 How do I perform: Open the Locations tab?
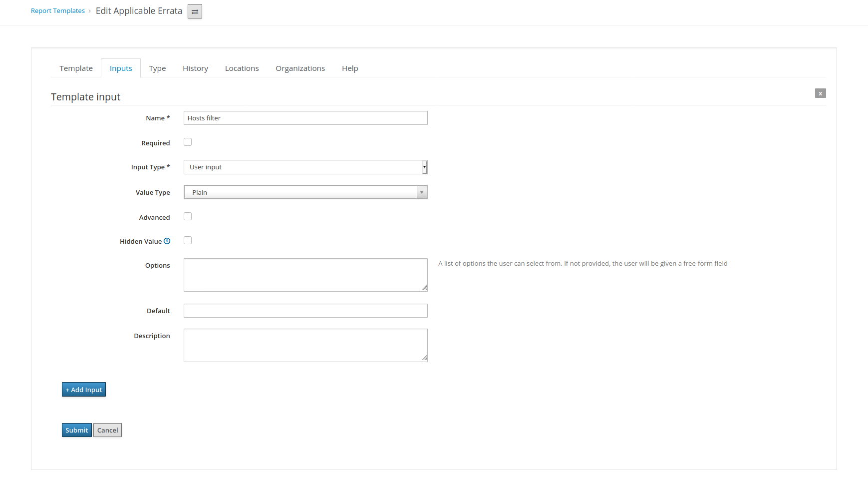(242, 68)
